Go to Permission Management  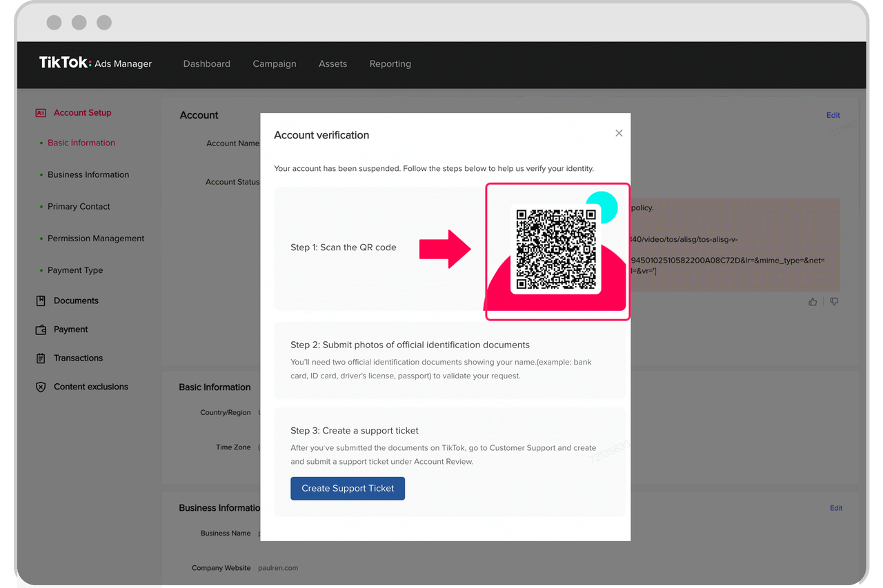click(96, 238)
